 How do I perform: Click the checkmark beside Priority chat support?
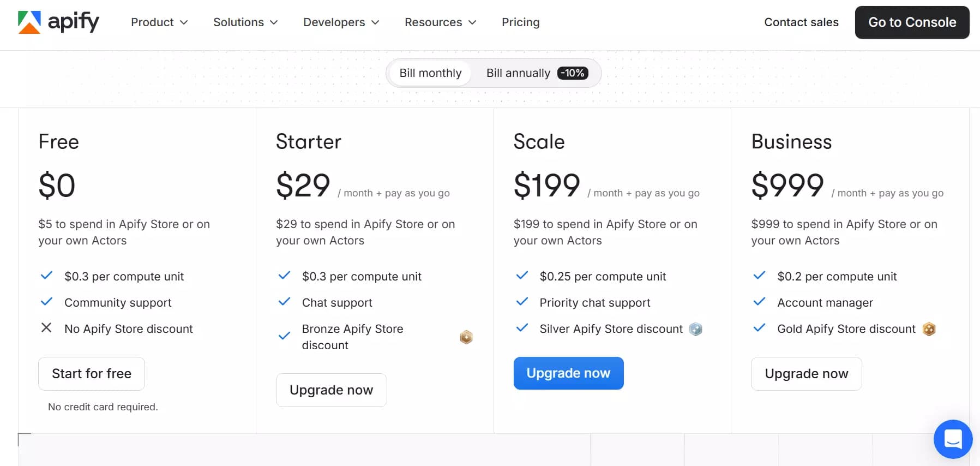tap(522, 301)
